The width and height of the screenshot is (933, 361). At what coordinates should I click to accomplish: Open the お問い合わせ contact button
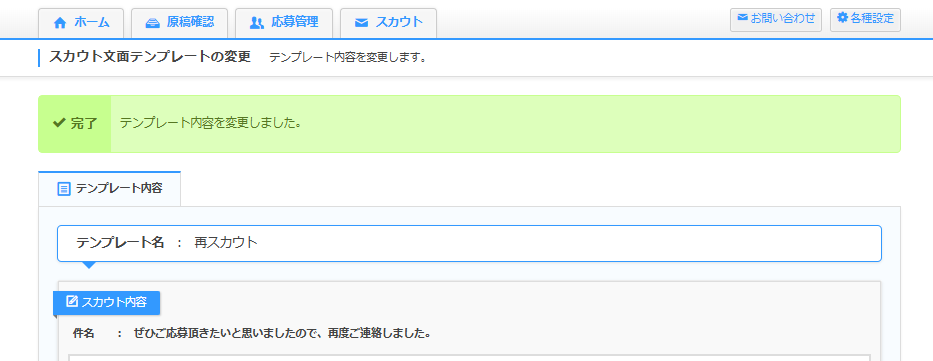776,19
